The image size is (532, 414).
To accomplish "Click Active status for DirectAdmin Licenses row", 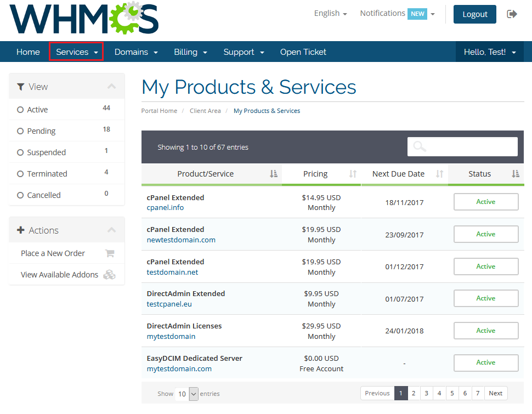I will coord(486,331).
